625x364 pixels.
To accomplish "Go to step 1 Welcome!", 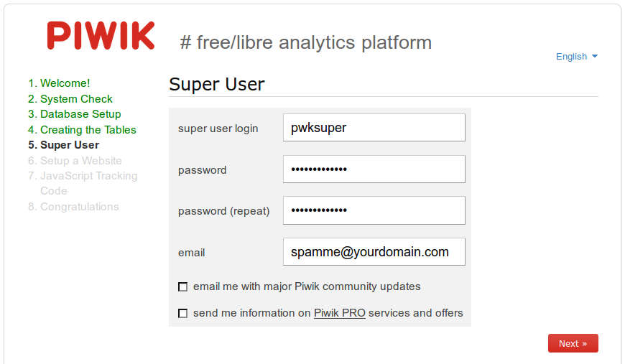I will (59, 83).
